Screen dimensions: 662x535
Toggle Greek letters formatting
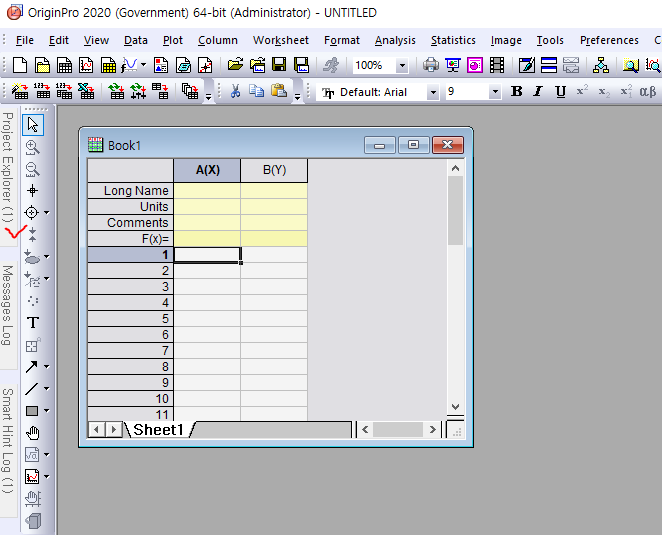tap(648, 92)
